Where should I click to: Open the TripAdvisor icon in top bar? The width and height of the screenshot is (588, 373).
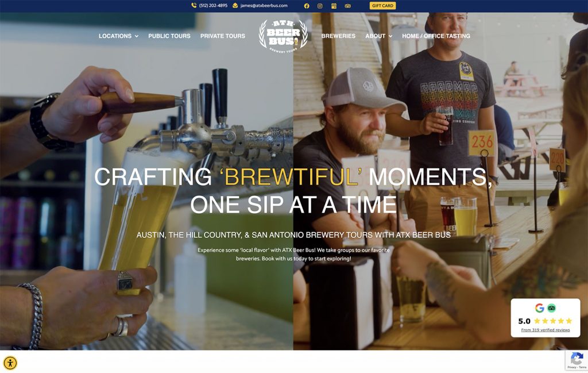click(x=347, y=6)
